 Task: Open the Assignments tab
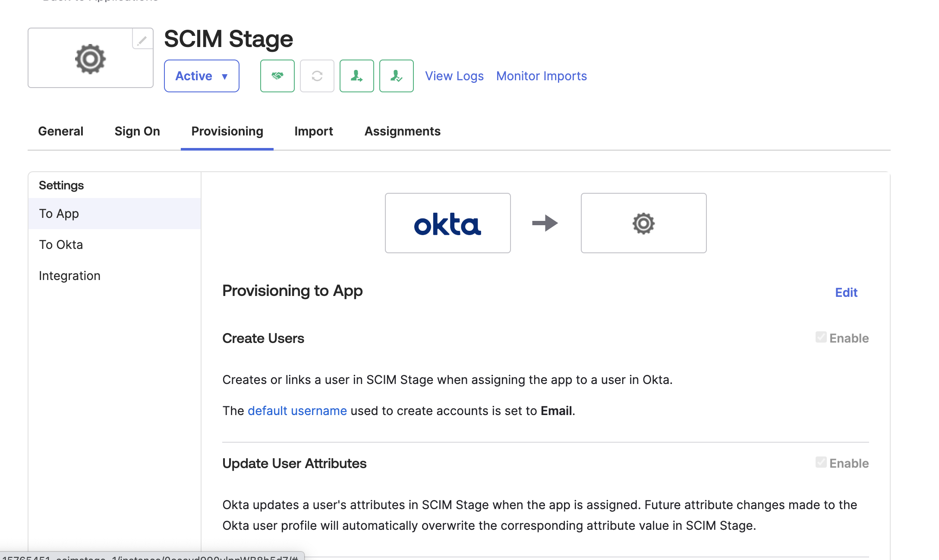click(402, 131)
